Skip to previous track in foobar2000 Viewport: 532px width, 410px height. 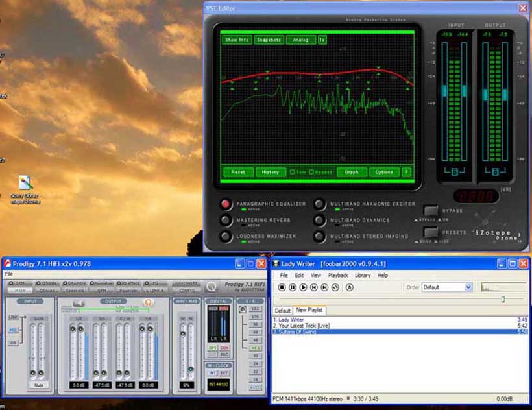(x=314, y=287)
